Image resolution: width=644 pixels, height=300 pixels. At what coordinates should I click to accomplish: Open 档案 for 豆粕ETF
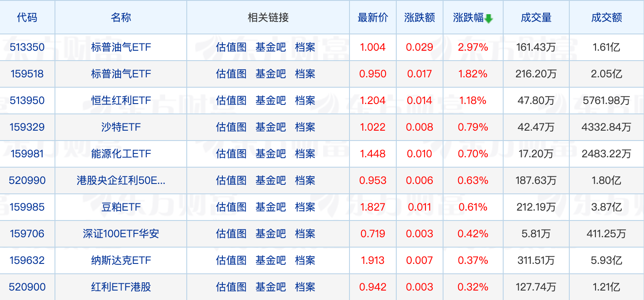coord(305,207)
